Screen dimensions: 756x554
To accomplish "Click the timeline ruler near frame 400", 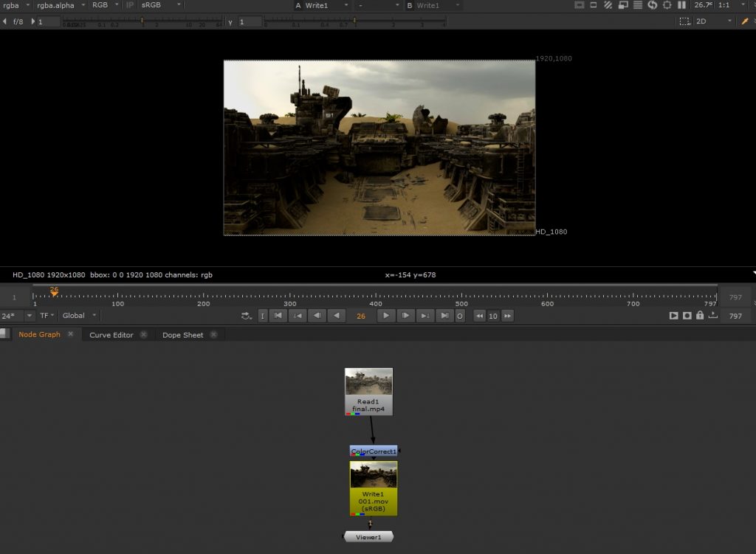I will pos(376,295).
